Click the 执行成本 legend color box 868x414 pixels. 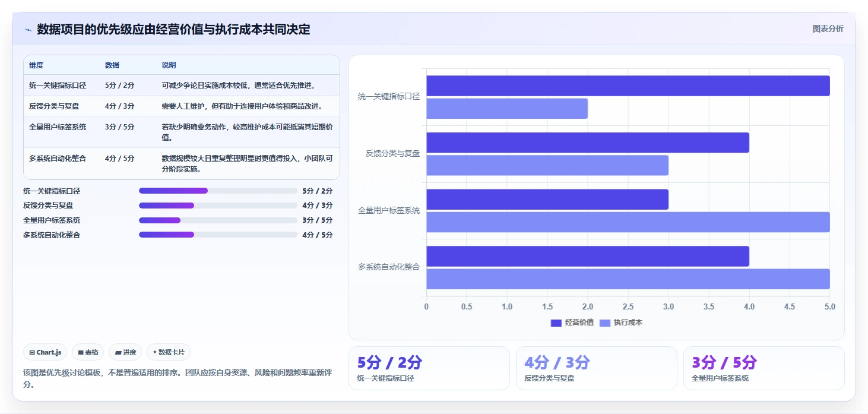pos(605,323)
